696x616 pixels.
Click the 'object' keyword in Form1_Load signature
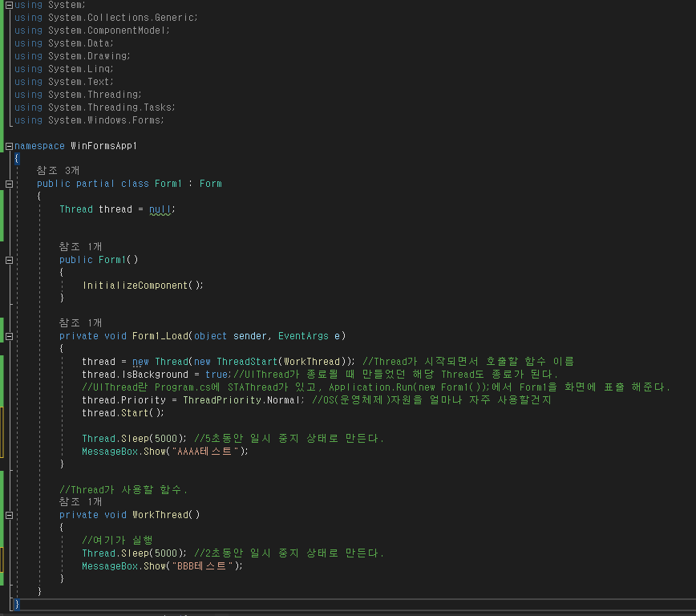(210, 336)
